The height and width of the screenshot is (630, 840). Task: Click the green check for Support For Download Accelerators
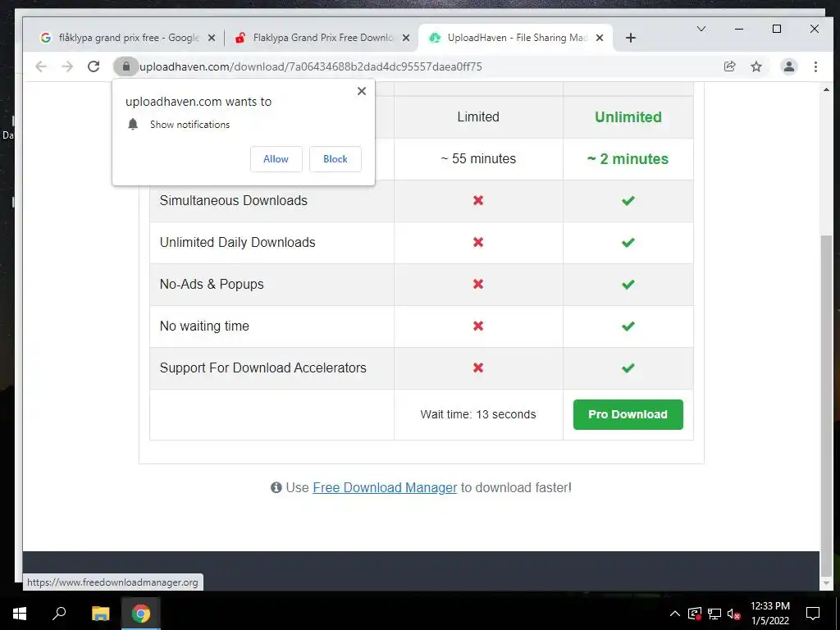coord(628,368)
